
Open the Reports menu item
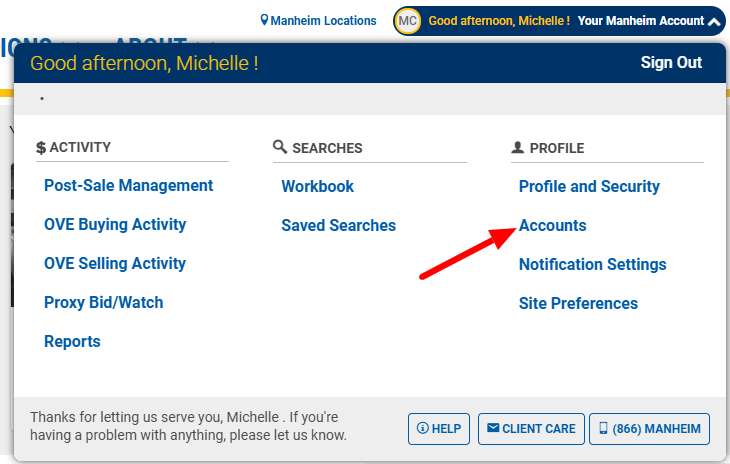coord(72,342)
